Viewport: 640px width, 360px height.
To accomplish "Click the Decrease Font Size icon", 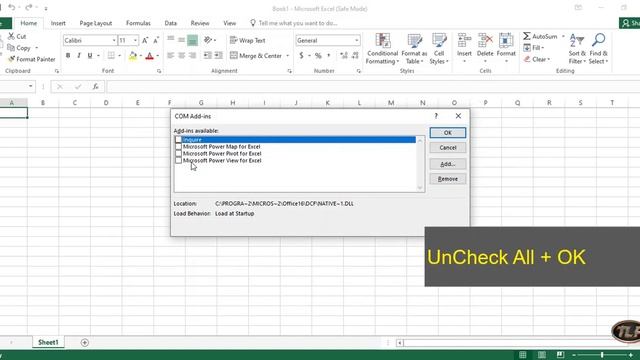I will coord(156,40).
